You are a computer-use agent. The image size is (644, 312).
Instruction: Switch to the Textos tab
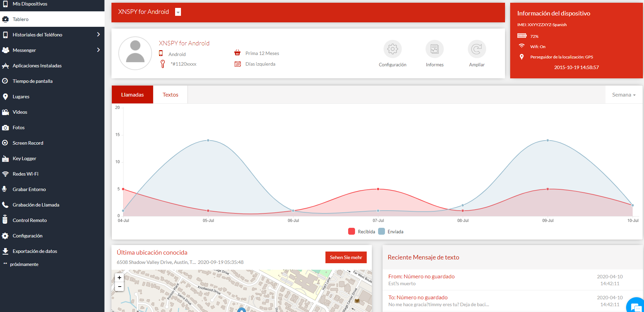[x=170, y=94]
